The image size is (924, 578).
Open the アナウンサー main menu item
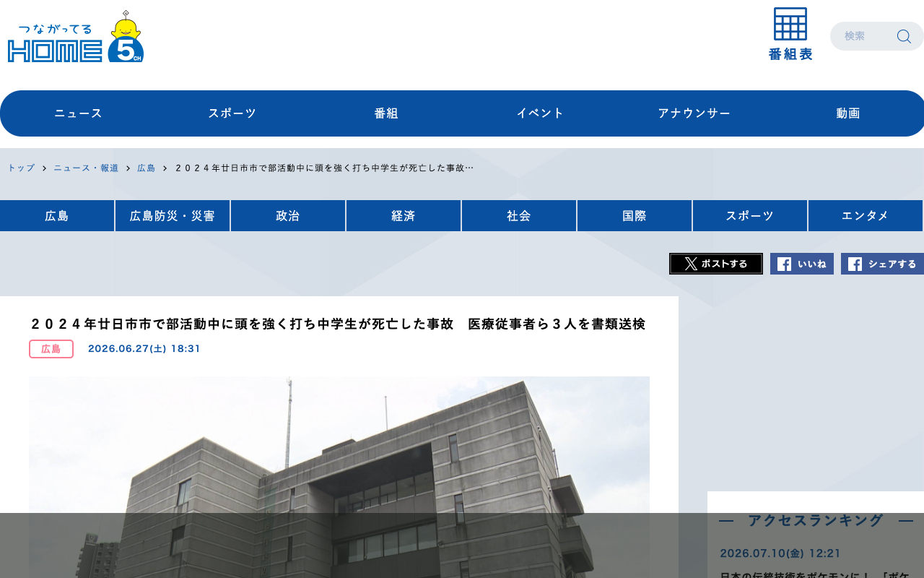pos(694,113)
